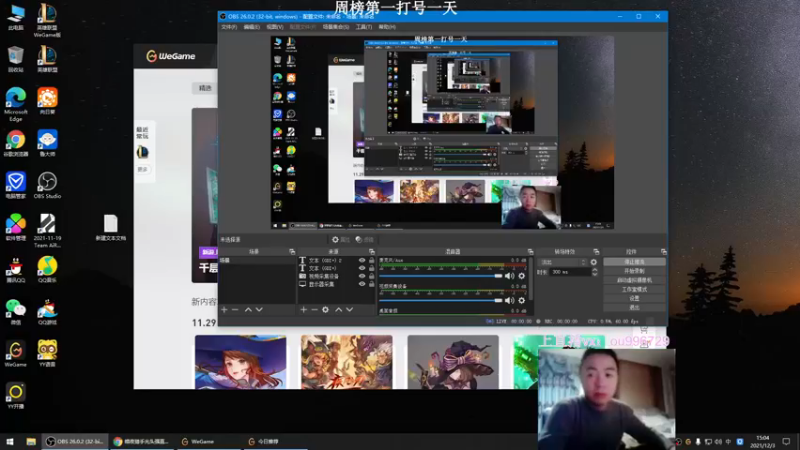Move selected scene down with the chevron arrow
Viewport: 800px width, 450px height.
point(259,310)
